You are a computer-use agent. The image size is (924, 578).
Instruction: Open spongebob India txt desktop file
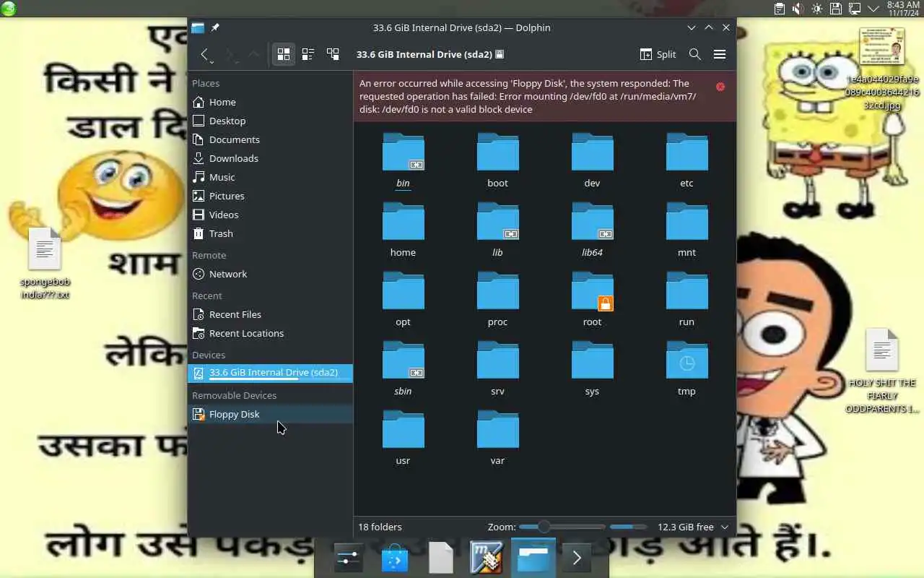(45, 263)
